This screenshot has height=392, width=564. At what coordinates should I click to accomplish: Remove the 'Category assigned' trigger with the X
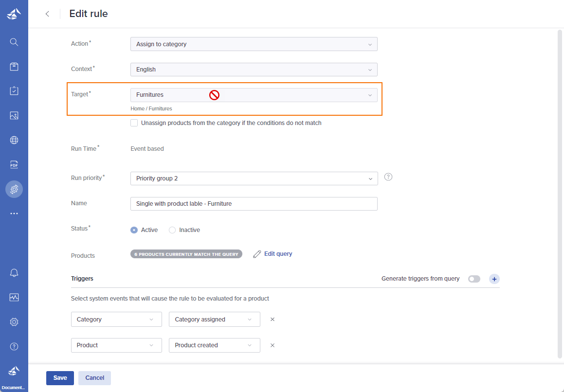[x=272, y=319]
